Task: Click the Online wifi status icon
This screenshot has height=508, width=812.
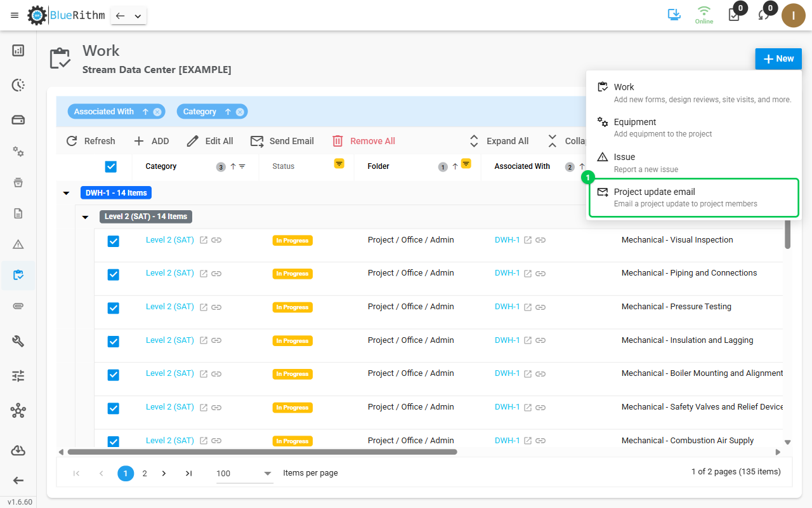Action: [704, 15]
